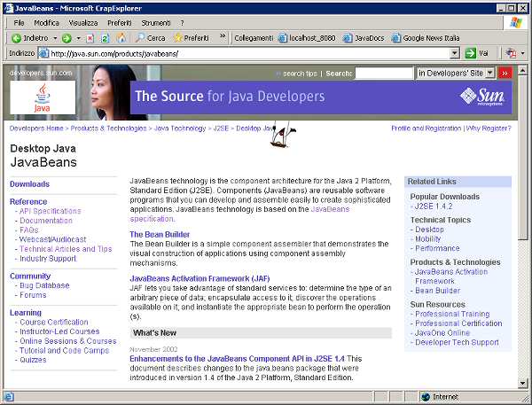This screenshot has width=532, height=405.
Task: Open Developer Tech Support link
Action: [457, 342]
